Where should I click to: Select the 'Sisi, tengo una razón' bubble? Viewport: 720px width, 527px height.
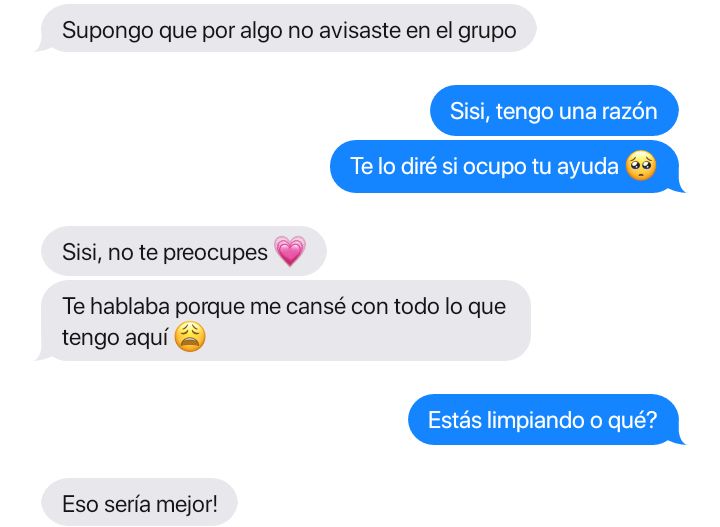pyautogui.click(x=554, y=111)
